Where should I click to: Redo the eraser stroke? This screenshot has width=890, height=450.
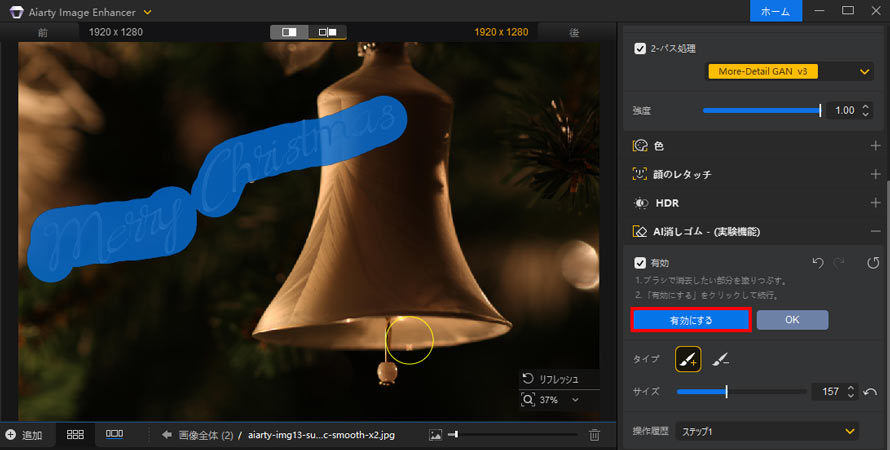(838, 263)
